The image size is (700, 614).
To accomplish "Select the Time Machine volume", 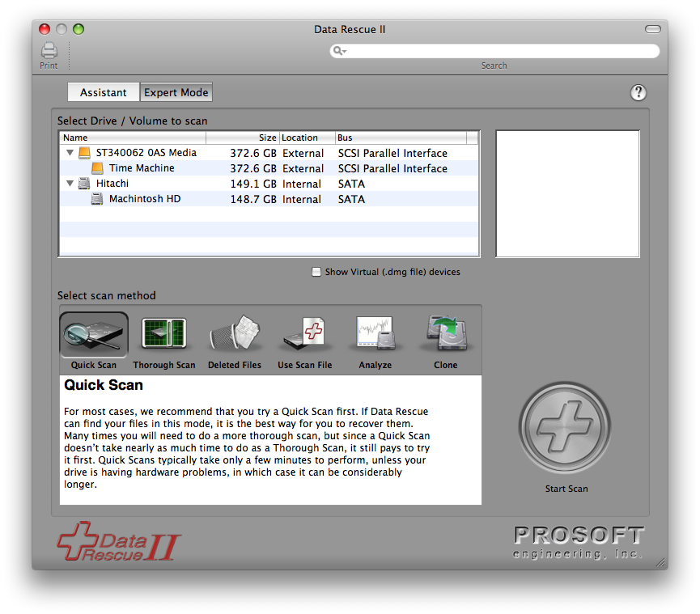I will click(269, 168).
